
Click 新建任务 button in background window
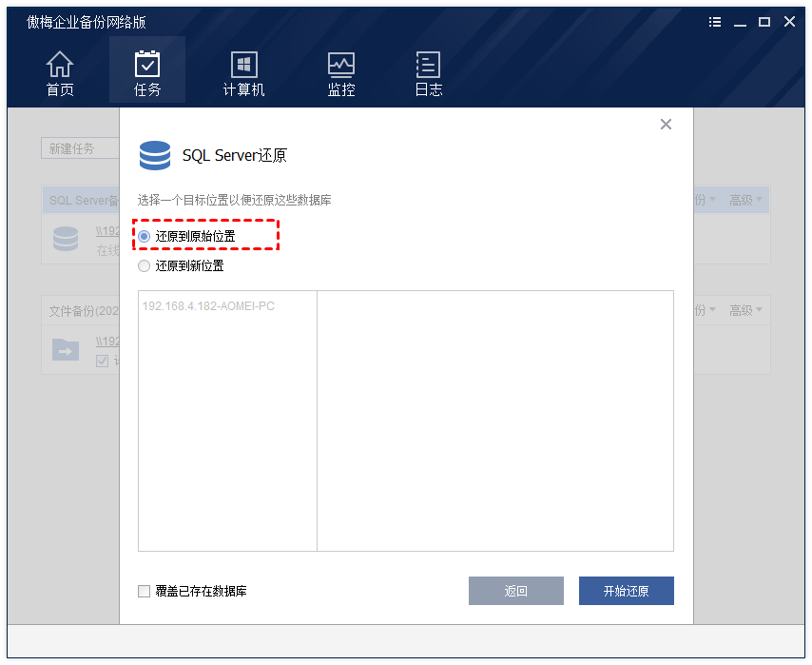point(80,148)
